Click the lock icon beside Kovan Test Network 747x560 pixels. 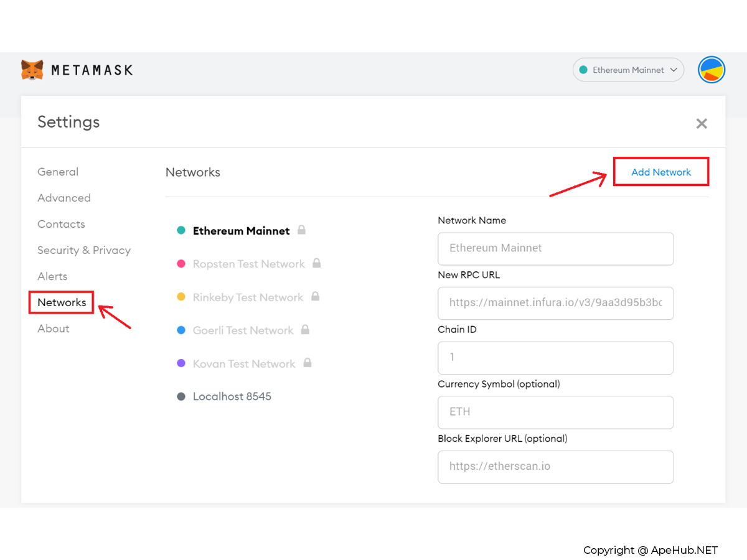click(307, 363)
